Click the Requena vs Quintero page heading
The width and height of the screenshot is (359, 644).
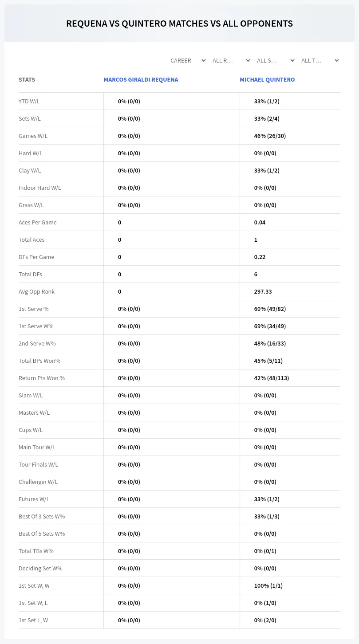(179, 24)
